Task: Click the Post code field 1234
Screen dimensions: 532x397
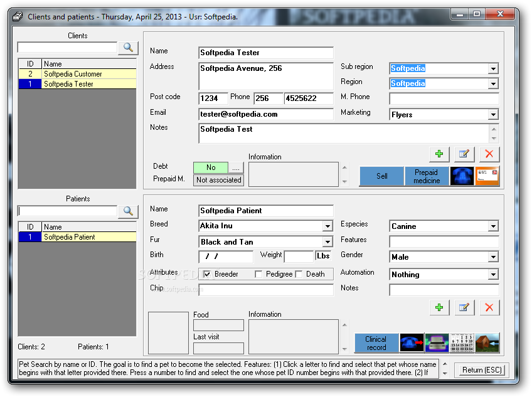Action: tap(213, 98)
